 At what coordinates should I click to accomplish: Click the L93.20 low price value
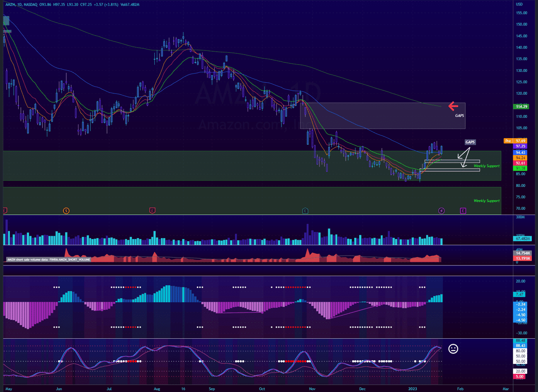(x=73, y=5)
